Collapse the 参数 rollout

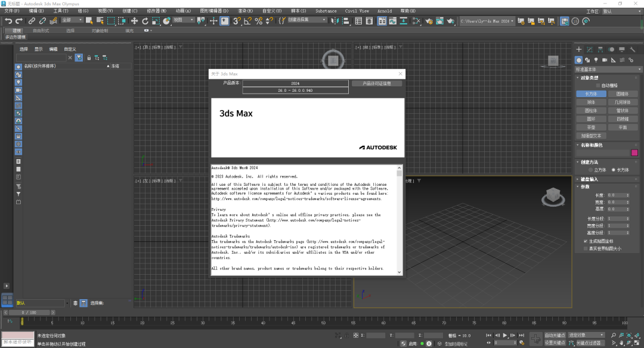[584, 187]
